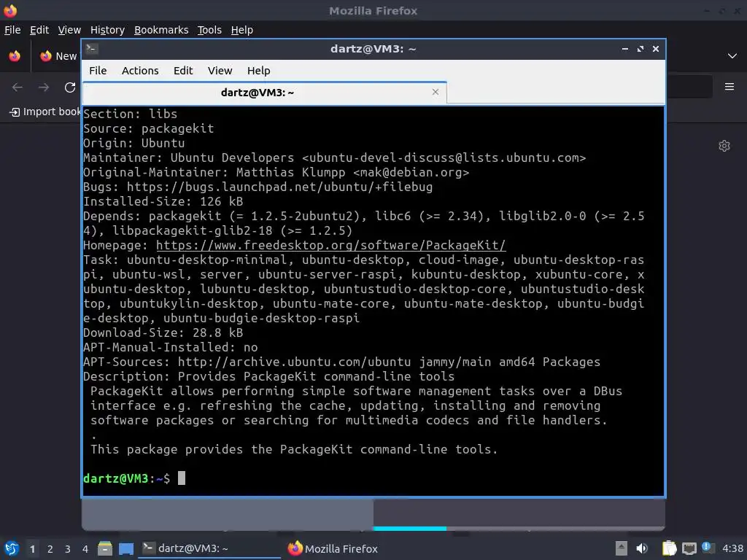Viewport: 747px width, 560px height.
Task: Open Firefox Help menu
Action: 242,29
